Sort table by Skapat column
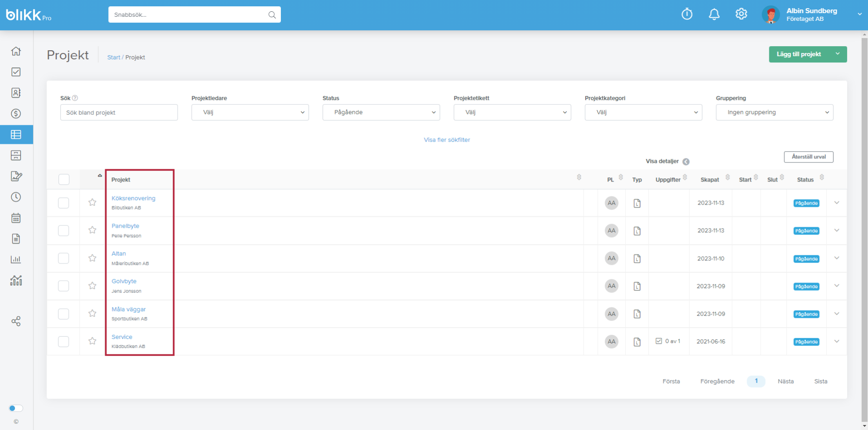868x430 pixels. [x=709, y=180]
